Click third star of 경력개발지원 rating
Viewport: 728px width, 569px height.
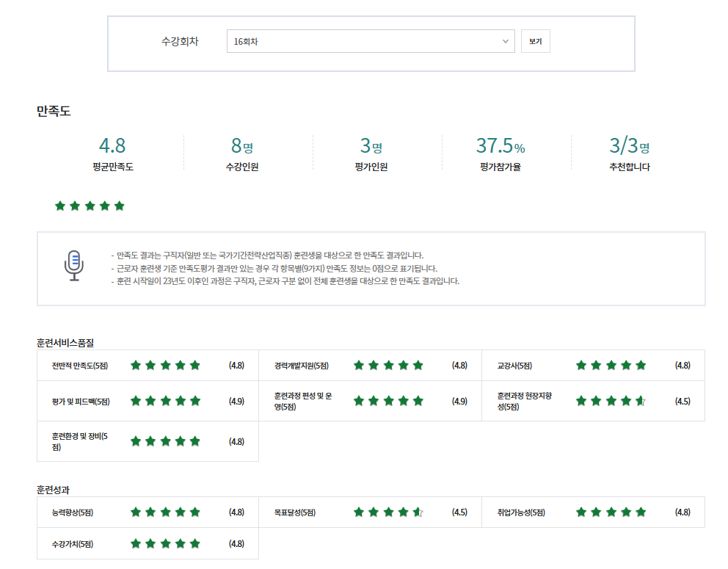388,365
